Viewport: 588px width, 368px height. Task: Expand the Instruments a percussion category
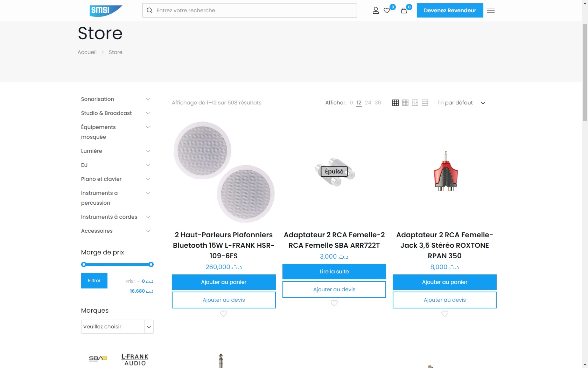click(148, 193)
